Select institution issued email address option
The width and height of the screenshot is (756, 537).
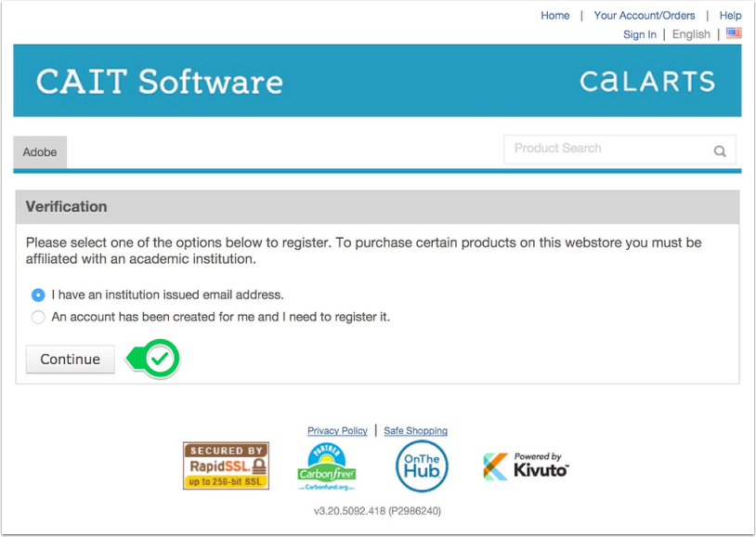pyautogui.click(x=38, y=295)
